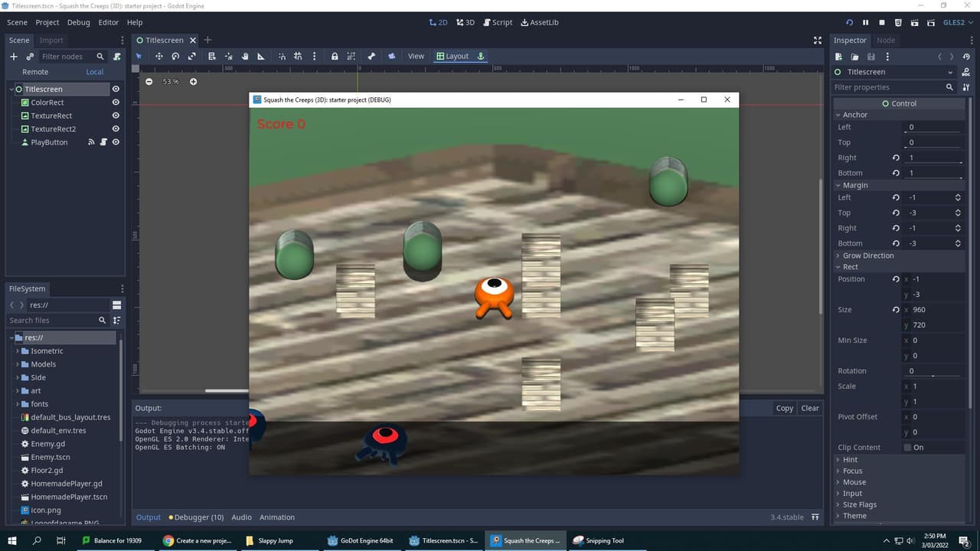The height and width of the screenshot is (551, 980).
Task: Attach a script using the Scene dock icon
Action: (x=116, y=57)
